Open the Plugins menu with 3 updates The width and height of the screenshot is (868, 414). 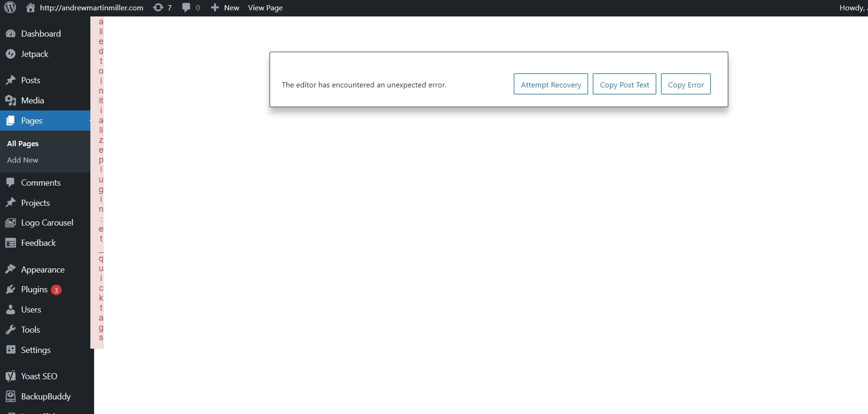pos(34,289)
